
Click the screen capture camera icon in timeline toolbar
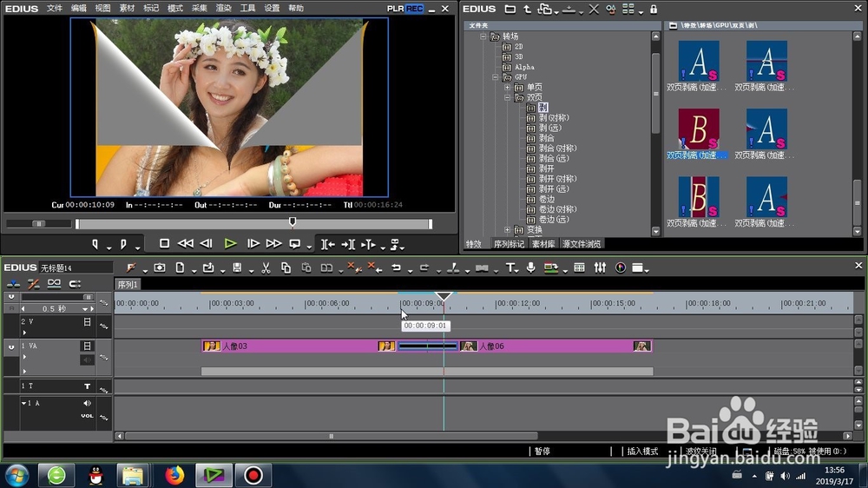click(160, 268)
